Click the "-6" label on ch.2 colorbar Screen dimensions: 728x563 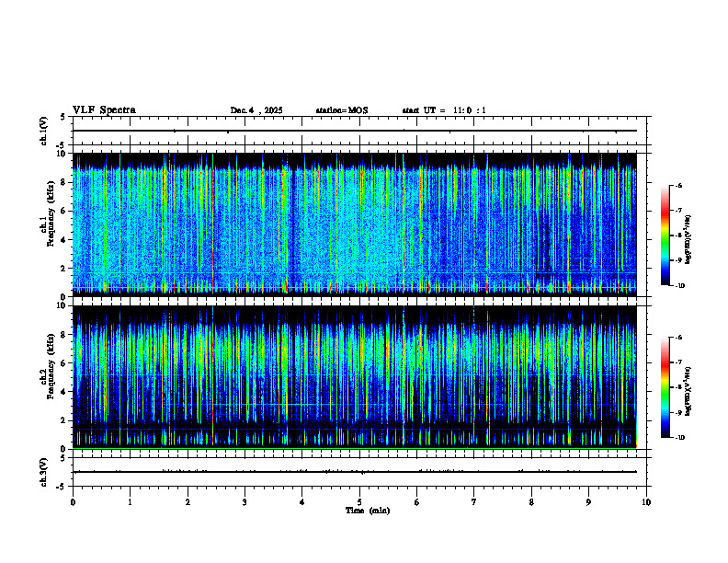(x=678, y=338)
